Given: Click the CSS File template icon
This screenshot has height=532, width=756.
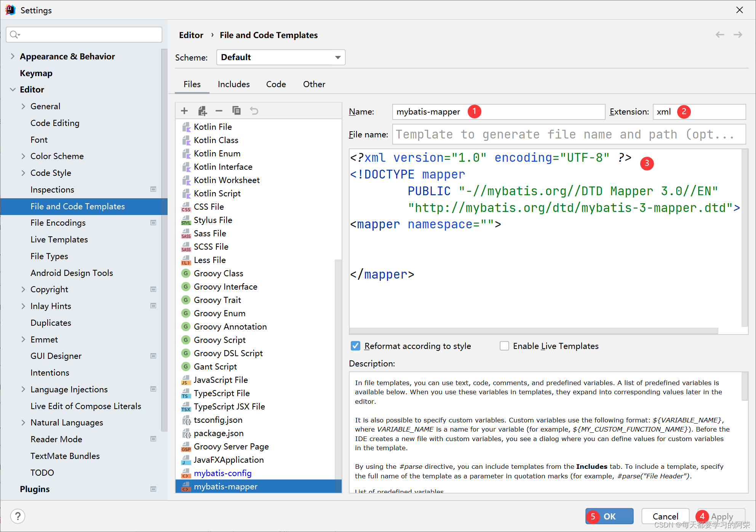Looking at the screenshot, I should [186, 207].
